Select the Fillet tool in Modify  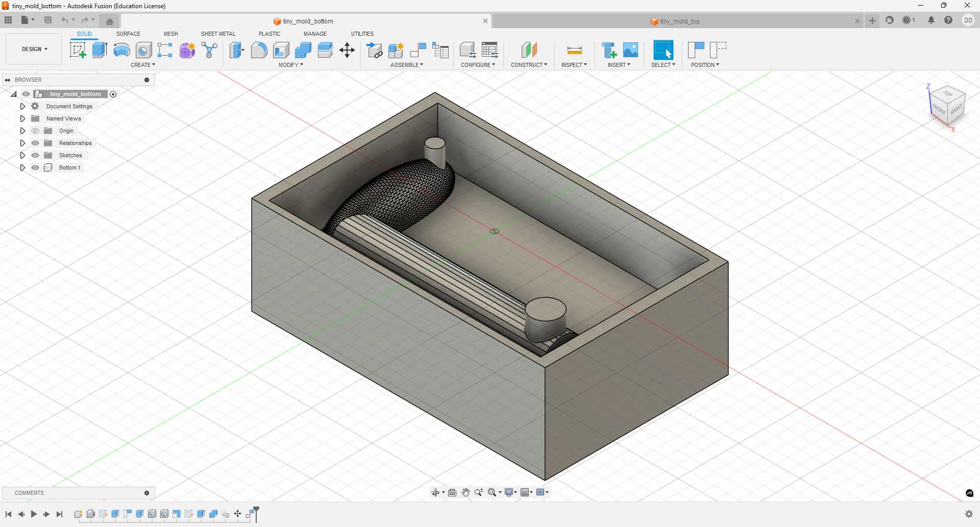point(259,50)
